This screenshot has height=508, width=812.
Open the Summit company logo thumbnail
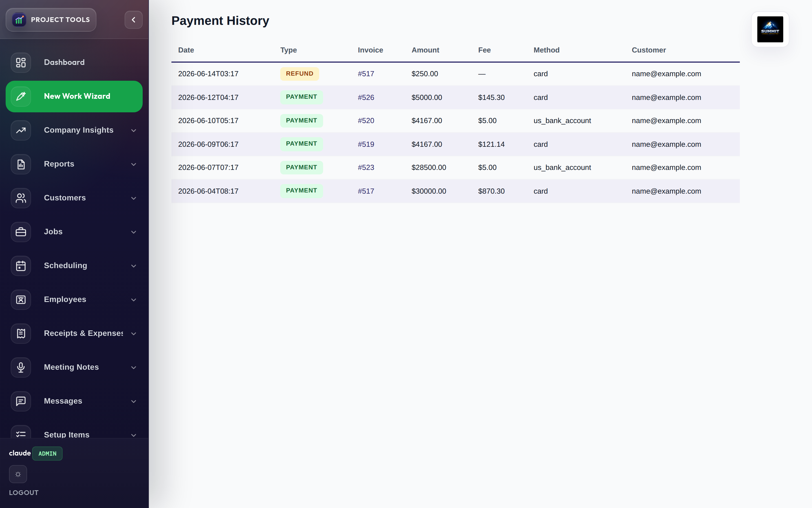point(770,29)
